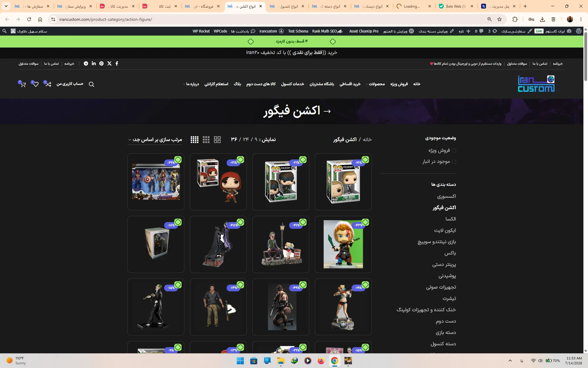Open the Thor Nendoroid figure thumbnail

(343, 244)
